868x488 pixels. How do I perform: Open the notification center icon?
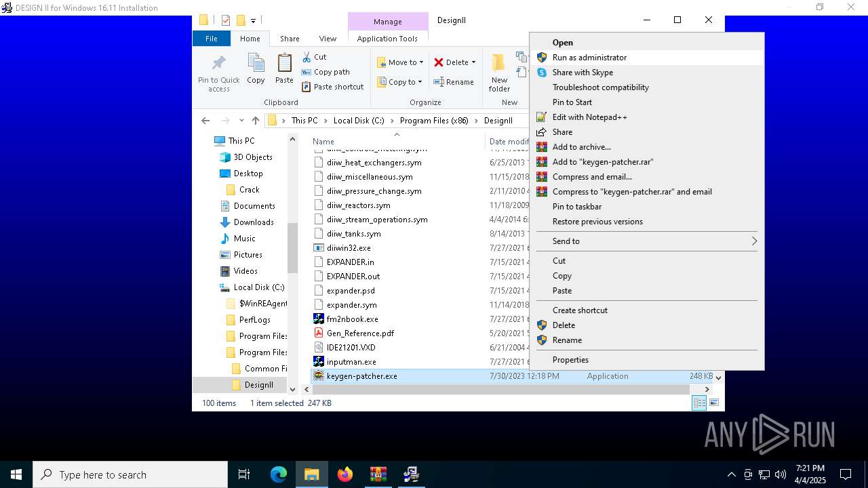point(846,474)
